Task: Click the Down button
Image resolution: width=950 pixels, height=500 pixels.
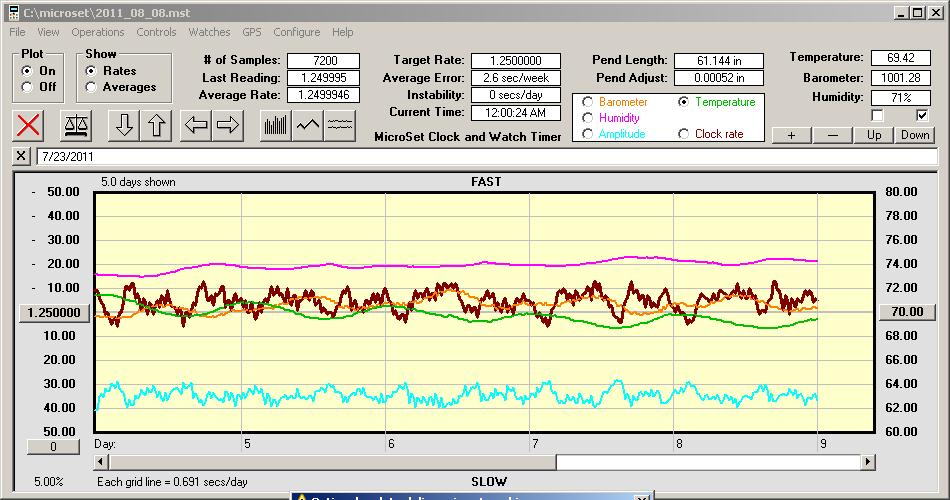Action: 915,135
